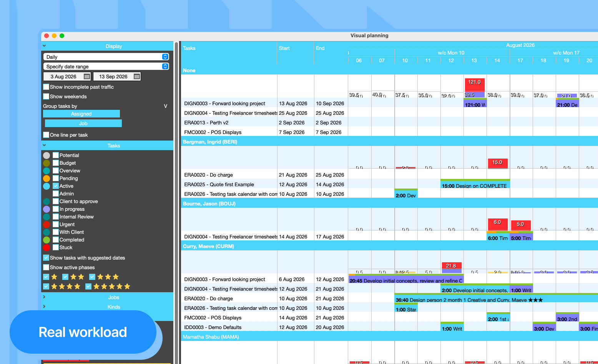Select the Assigned grouping button
The image size is (598, 364).
(81, 114)
